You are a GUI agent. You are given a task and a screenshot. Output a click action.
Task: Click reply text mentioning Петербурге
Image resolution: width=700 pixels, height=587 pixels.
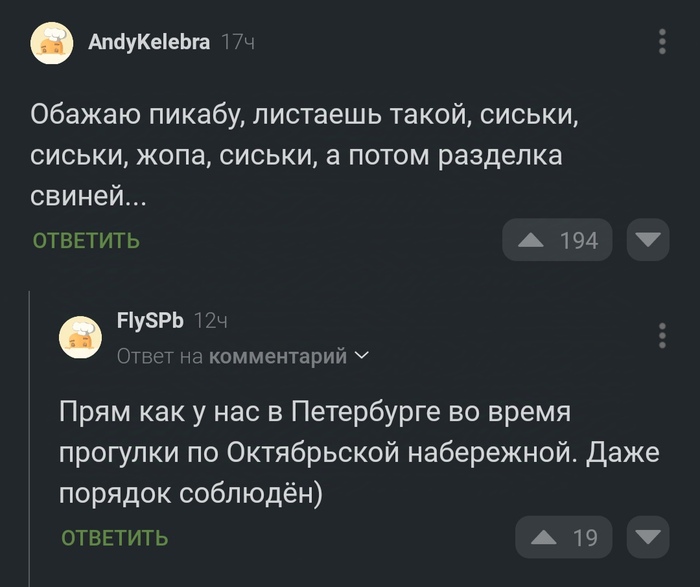point(359,452)
